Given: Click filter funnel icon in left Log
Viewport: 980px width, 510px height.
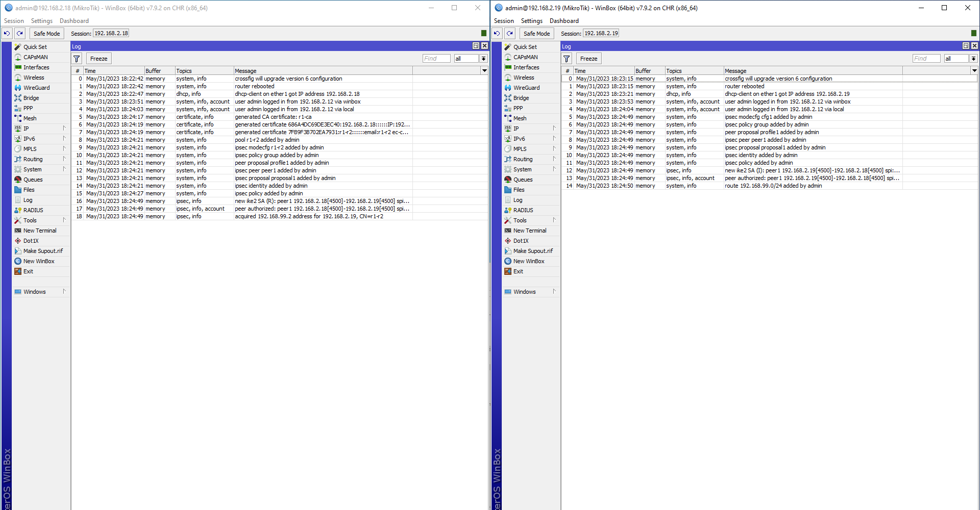Looking at the screenshot, I should tap(77, 59).
